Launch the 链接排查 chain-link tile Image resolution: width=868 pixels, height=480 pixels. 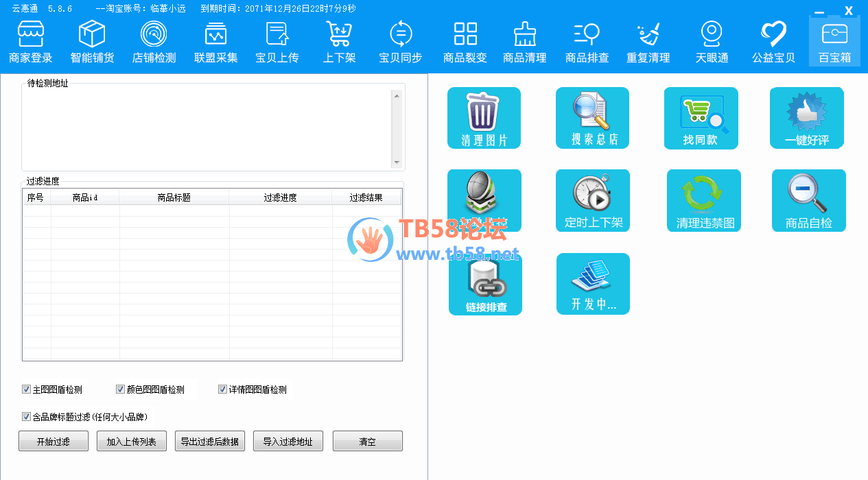486,284
